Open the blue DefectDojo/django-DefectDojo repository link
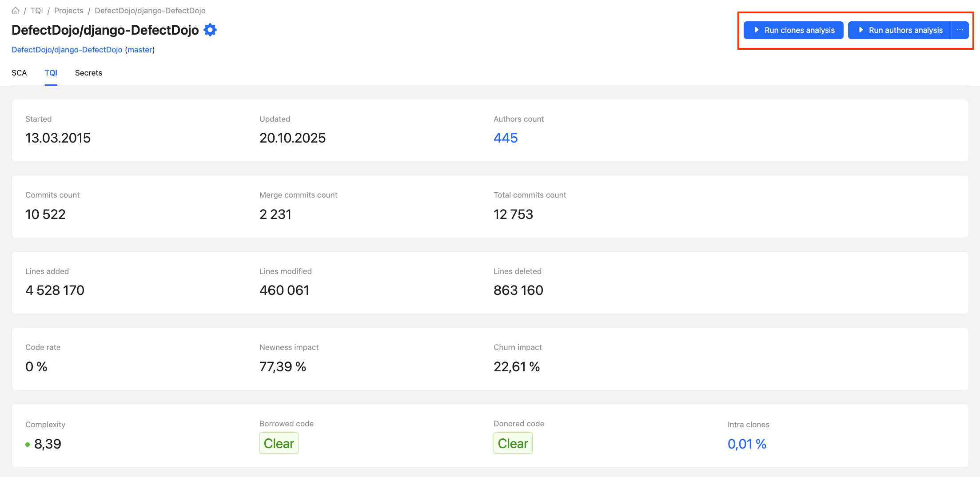 point(67,50)
